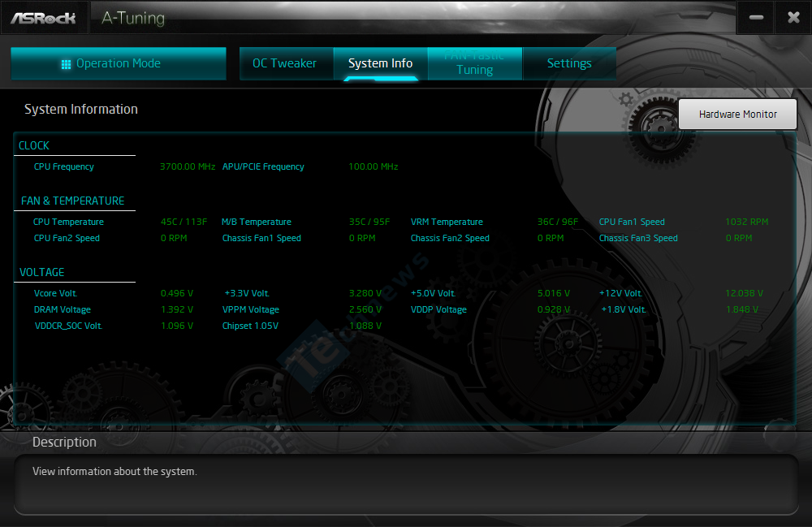The image size is (812, 527).
Task: Click the 'CPU Fan2 Speed' label
Action: click(67, 238)
